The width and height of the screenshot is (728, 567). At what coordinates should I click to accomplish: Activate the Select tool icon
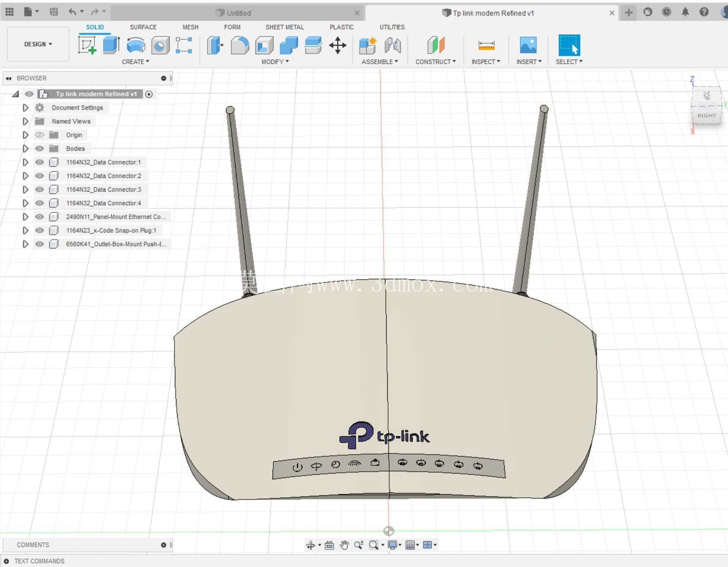(569, 45)
